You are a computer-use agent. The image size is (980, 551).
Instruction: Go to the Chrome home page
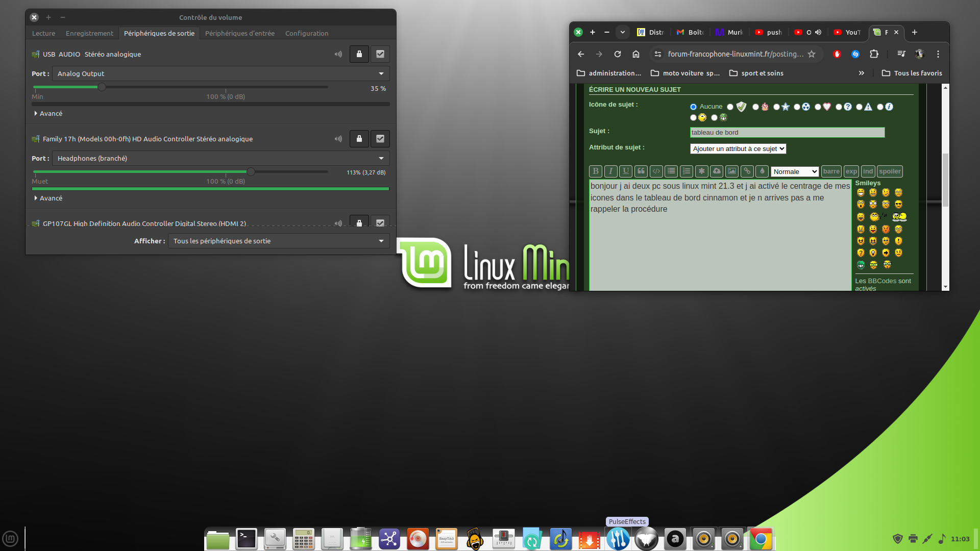coord(636,54)
